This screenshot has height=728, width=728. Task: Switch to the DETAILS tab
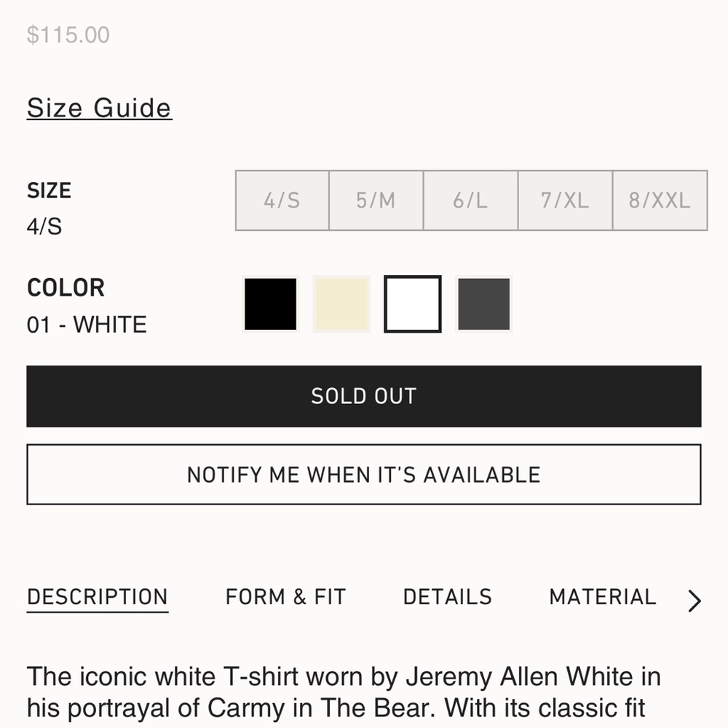447,597
